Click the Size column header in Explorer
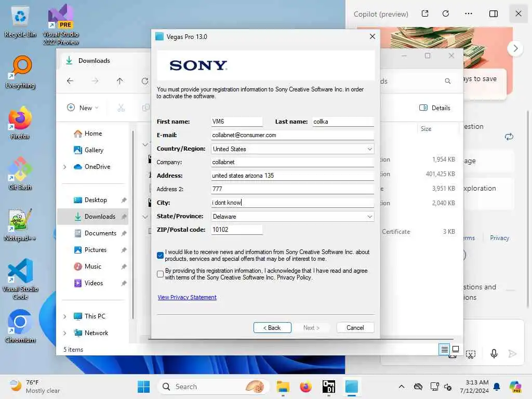This screenshot has width=532, height=399. (x=426, y=129)
